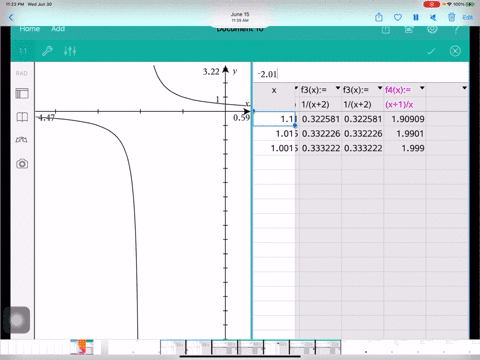This screenshot has width=480, height=360.
Task: Select first column cell 0.322581
Action: [x=321, y=119]
